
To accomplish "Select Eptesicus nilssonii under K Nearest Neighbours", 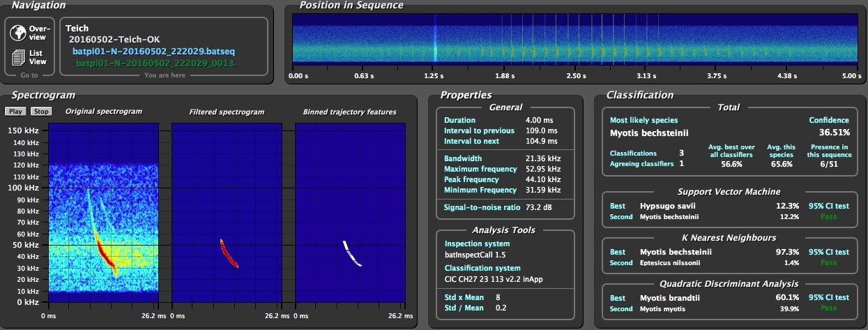I will pyautogui.click(x=660, y=263).
